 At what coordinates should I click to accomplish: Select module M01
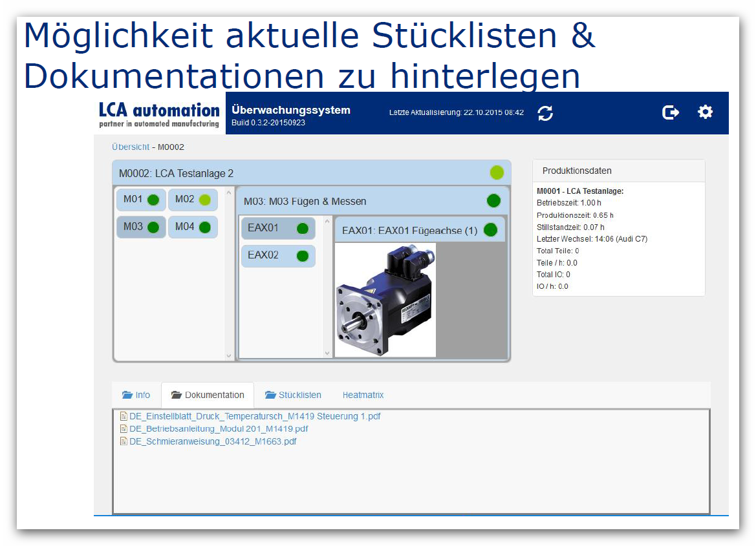(141, 200)
